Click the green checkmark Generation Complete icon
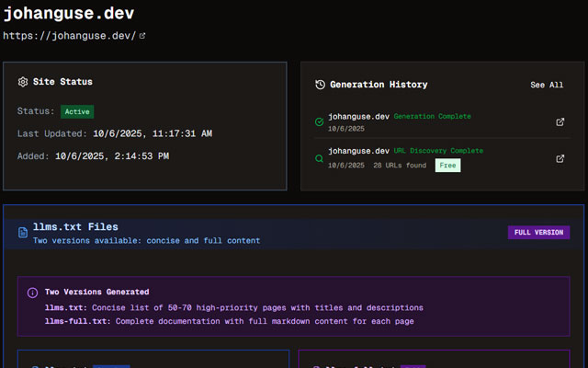Image resolution: width=588 pixels, height=368 pixels. coord(319,122)
